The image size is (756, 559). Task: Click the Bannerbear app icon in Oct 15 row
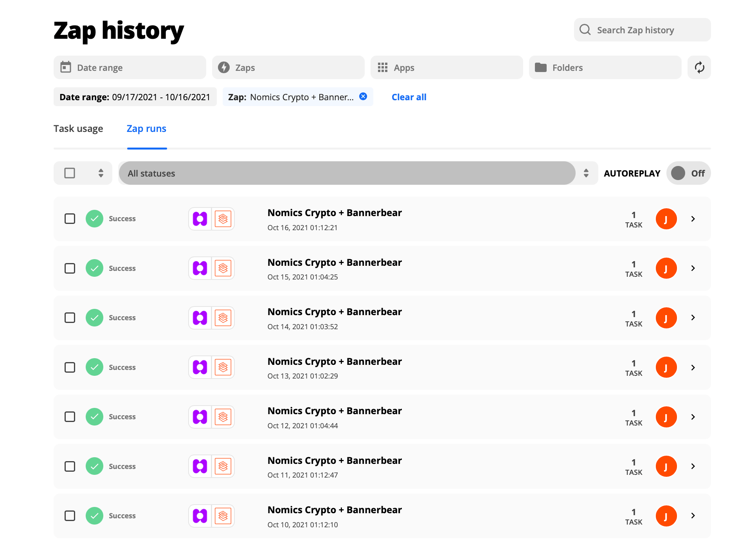pos(223,268)
